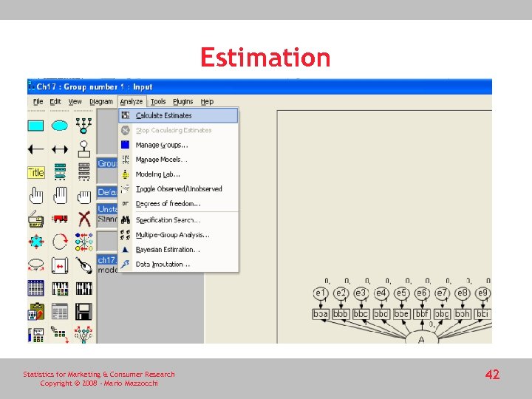This screenshot has height=399, width=532.
Task: Select the Unstandardized estimates entry in panel
Action: point(107,209)
